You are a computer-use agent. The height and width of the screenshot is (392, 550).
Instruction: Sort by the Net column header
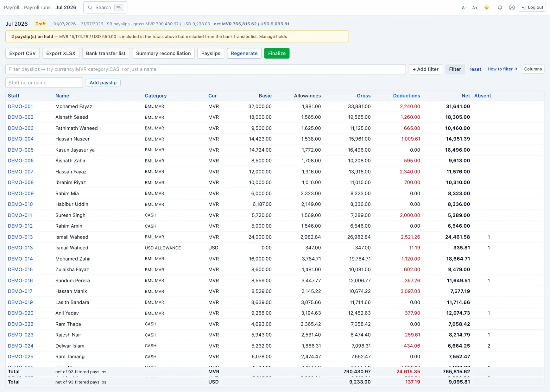tap(466, 96)
